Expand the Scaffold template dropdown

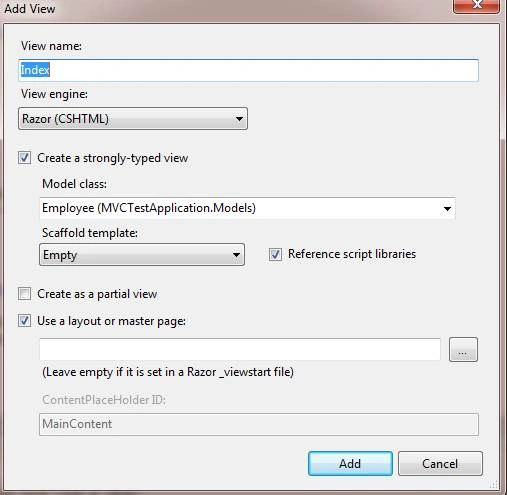point(142,255)
